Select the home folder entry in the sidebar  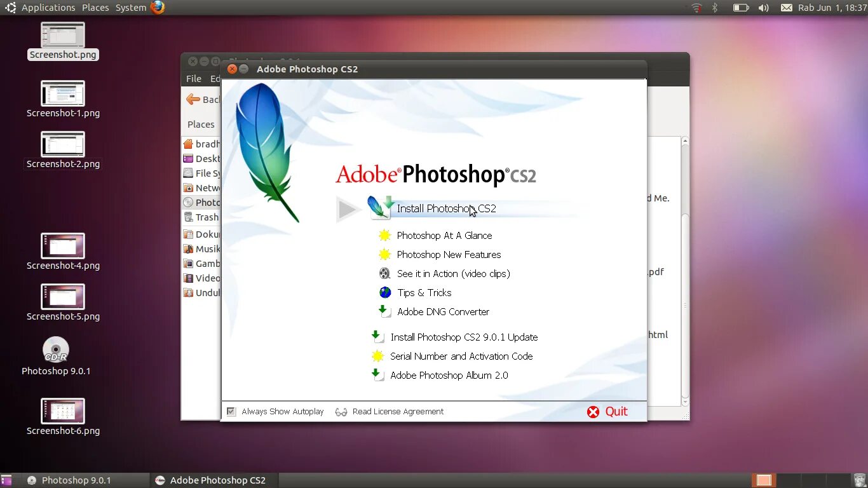tap(201, 144)
